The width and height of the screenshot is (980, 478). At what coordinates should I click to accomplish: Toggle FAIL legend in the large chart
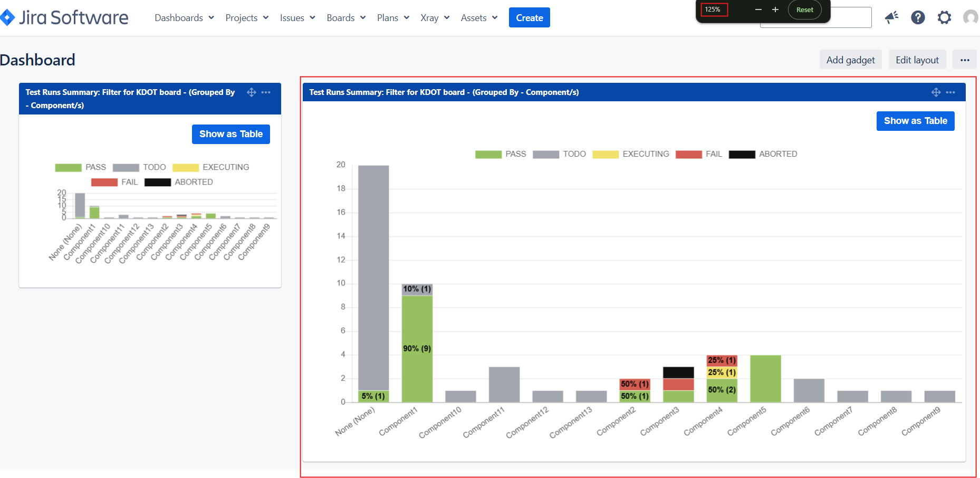pos(699,154)
